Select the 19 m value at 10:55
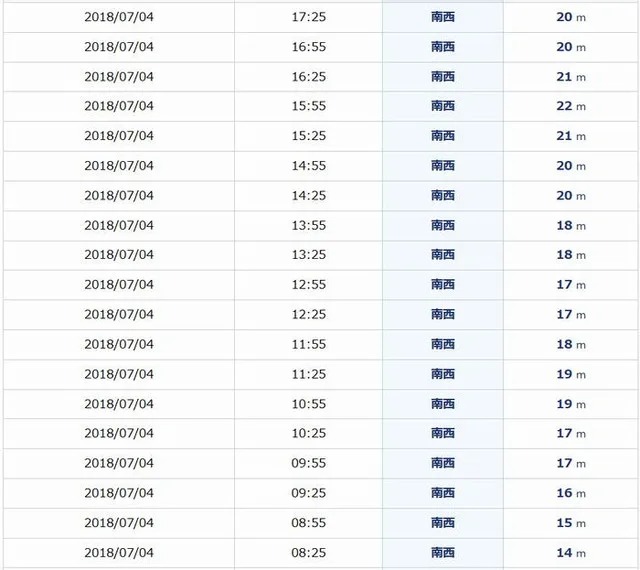 point(571,404)
